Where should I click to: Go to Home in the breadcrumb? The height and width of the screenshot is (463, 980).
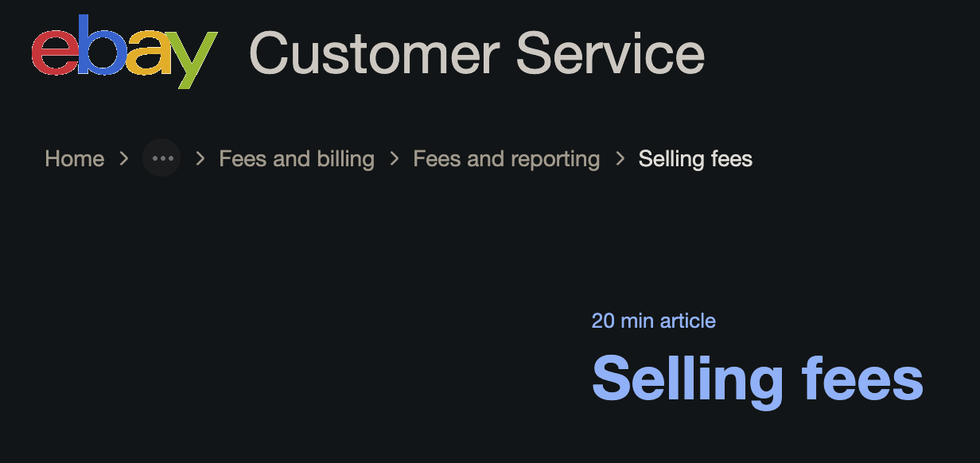tap(74, 158)
